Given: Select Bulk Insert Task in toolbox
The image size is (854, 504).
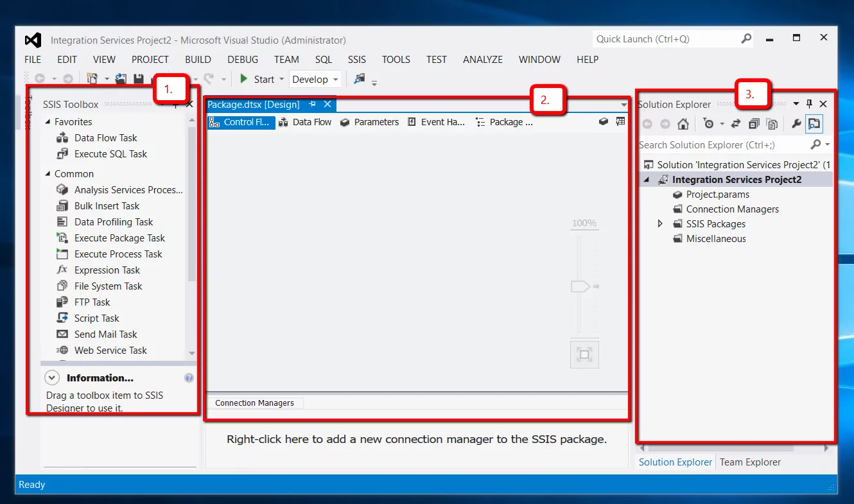Looking at the screenshot, I should (x=107, y=206).
